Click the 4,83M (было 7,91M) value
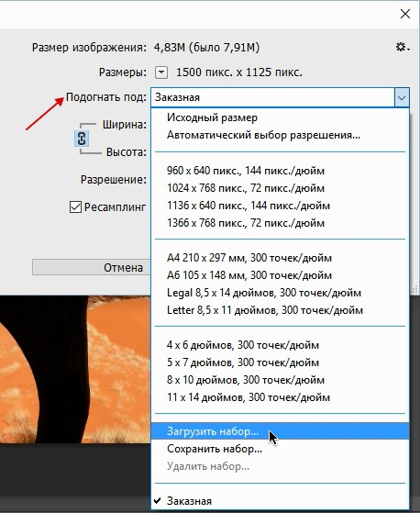 (206, 48)
